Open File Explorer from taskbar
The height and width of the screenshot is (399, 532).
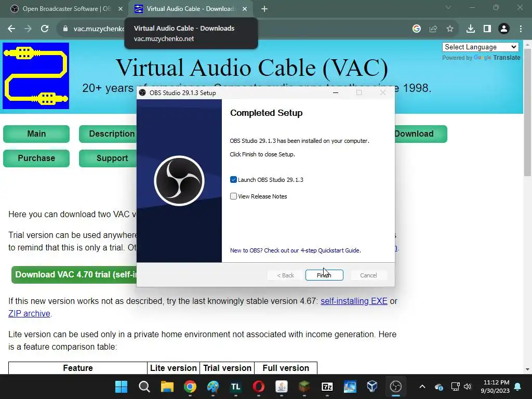167,387
